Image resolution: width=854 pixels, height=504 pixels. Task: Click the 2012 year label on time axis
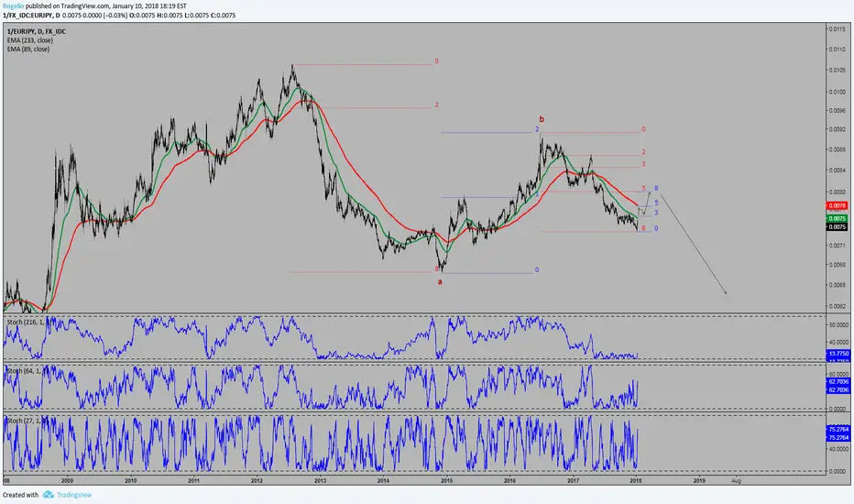click(257, 480)
